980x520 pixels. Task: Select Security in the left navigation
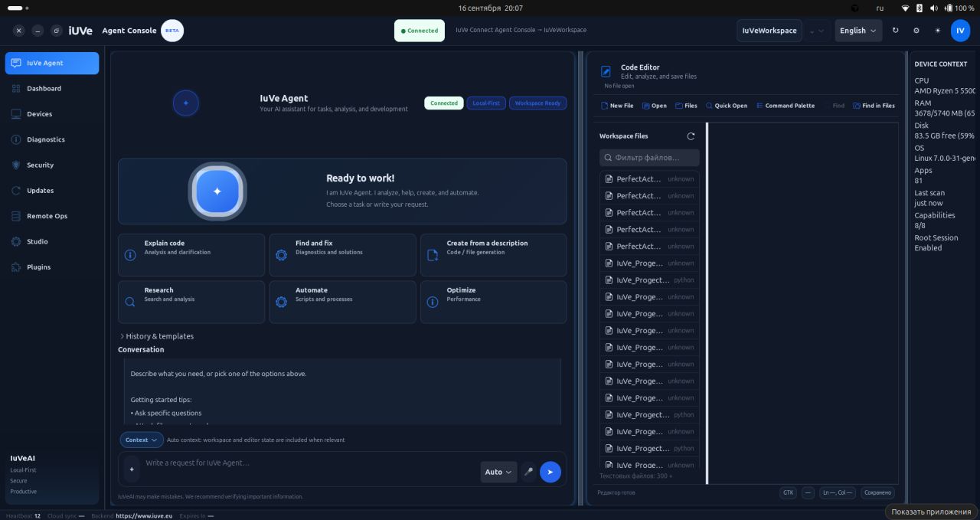[52, 165]
